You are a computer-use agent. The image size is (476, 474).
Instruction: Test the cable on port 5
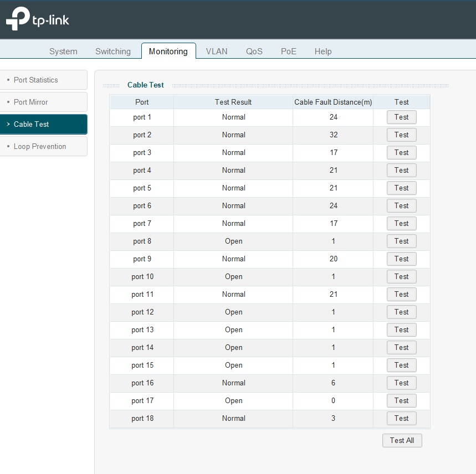401,188
